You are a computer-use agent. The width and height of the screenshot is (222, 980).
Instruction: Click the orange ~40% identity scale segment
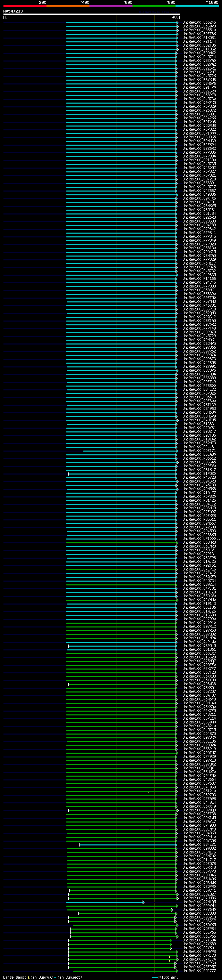tap(68, 6)
